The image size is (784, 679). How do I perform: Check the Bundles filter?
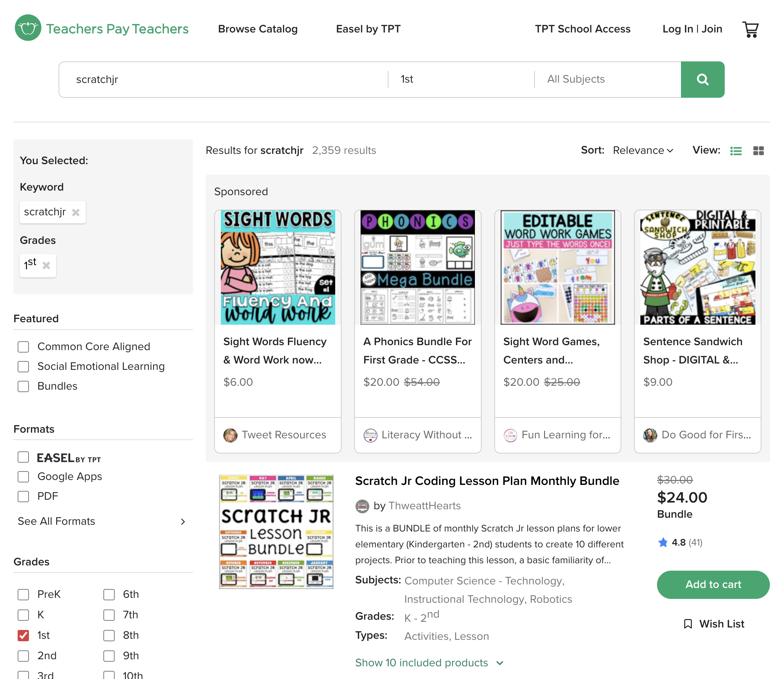point(24,386)
